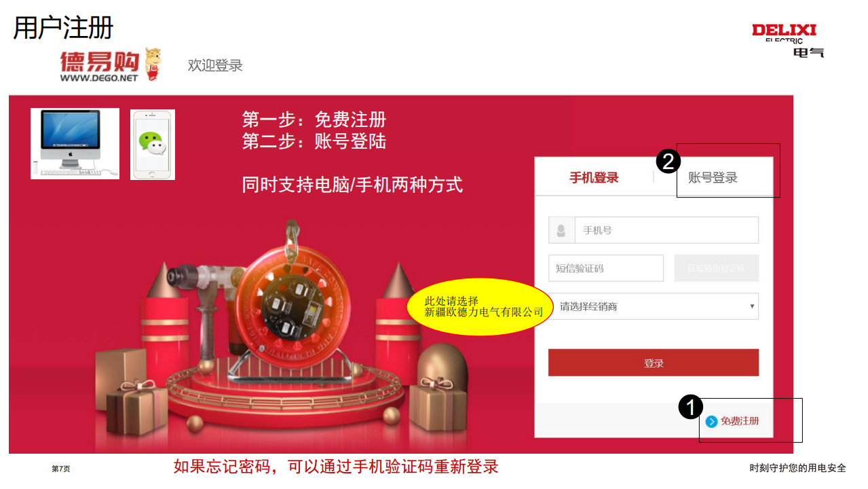Switch to the 手机登录 tab
This screenshot has height=489, width=868.
click(594, 178)
